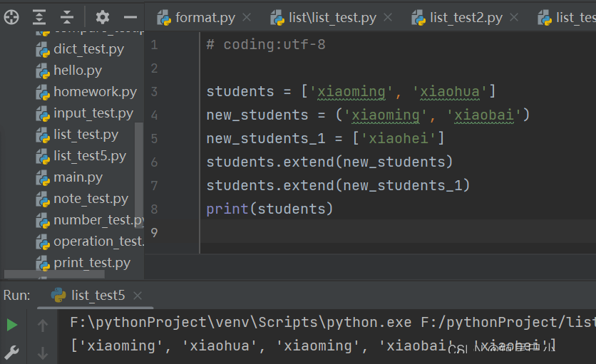Image resolution: width=596 pixels, height=364 pixels.
Task: Open dict_test.py in project tree
Action: 88,49
